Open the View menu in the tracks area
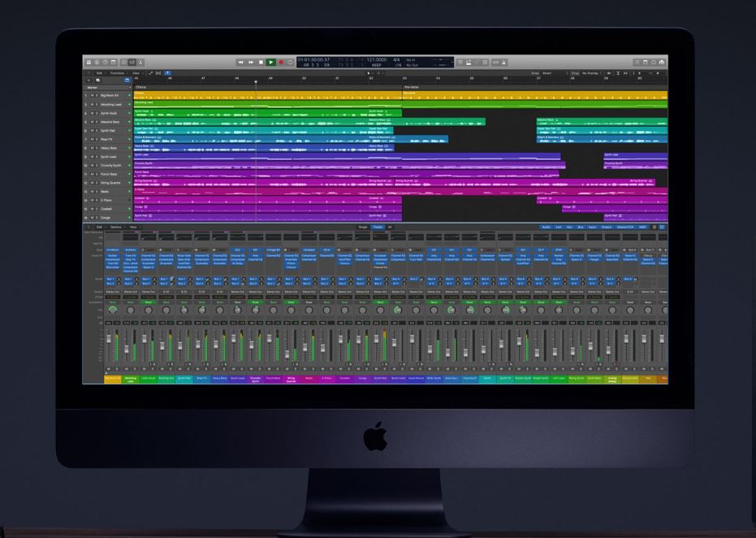 [136, 73]
